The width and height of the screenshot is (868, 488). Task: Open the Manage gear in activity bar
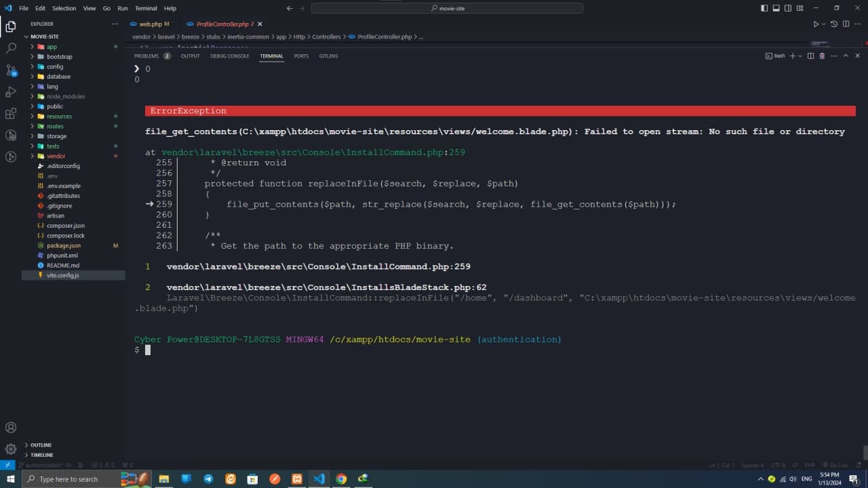(11, 449)
